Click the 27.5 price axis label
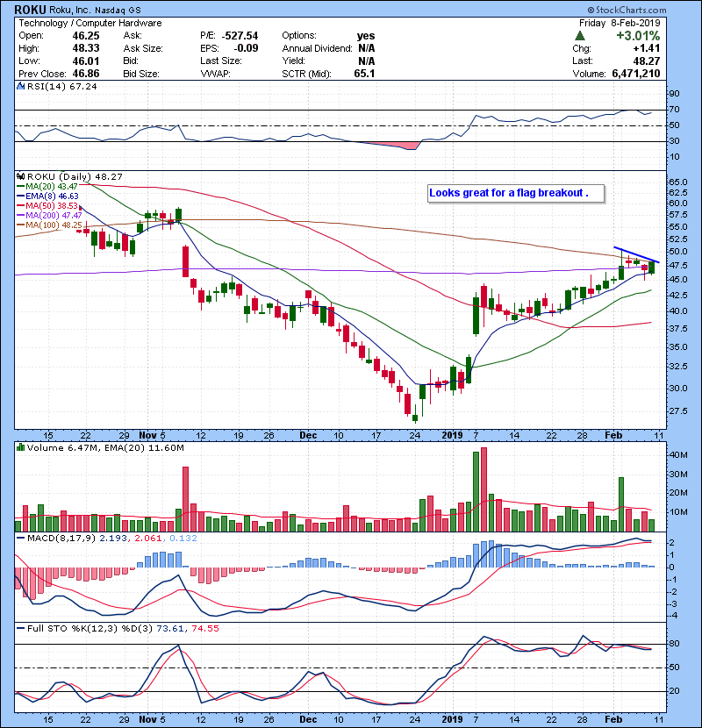702x728 pixels. pos(677,410)
